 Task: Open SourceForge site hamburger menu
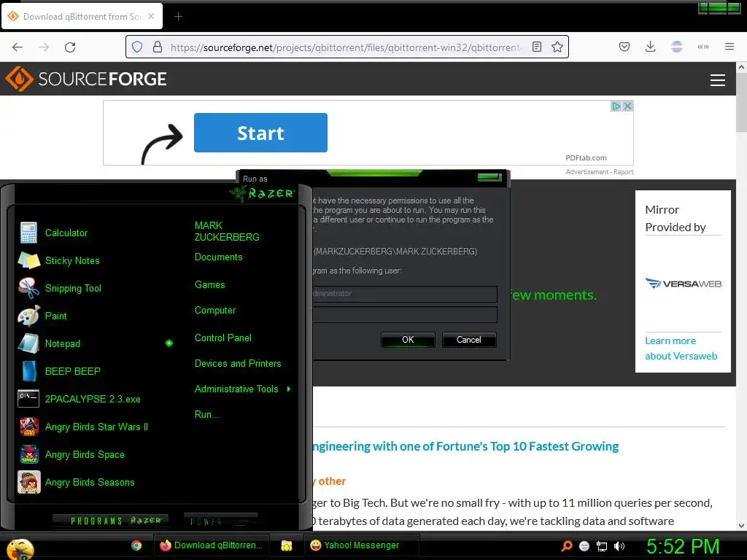718,80
